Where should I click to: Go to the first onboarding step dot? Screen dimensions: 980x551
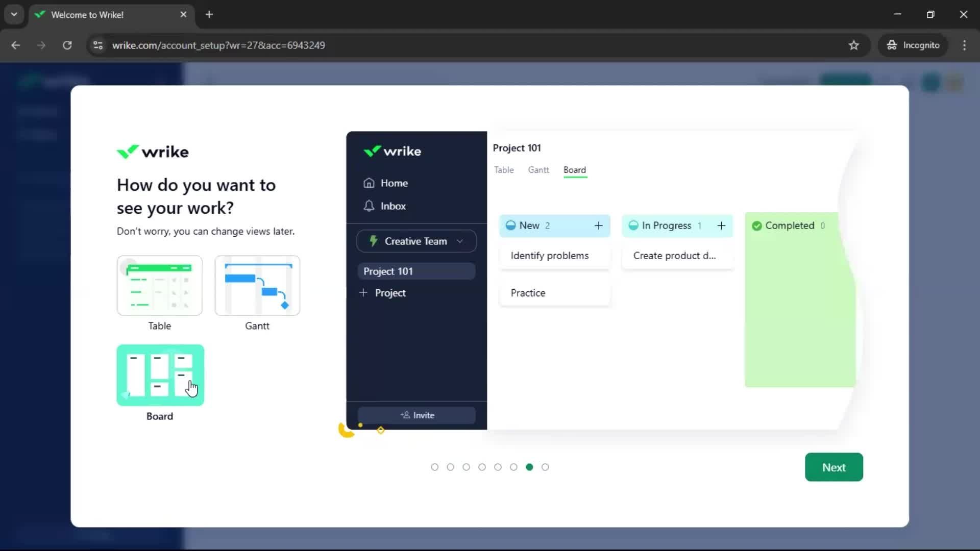coord(434,467)
